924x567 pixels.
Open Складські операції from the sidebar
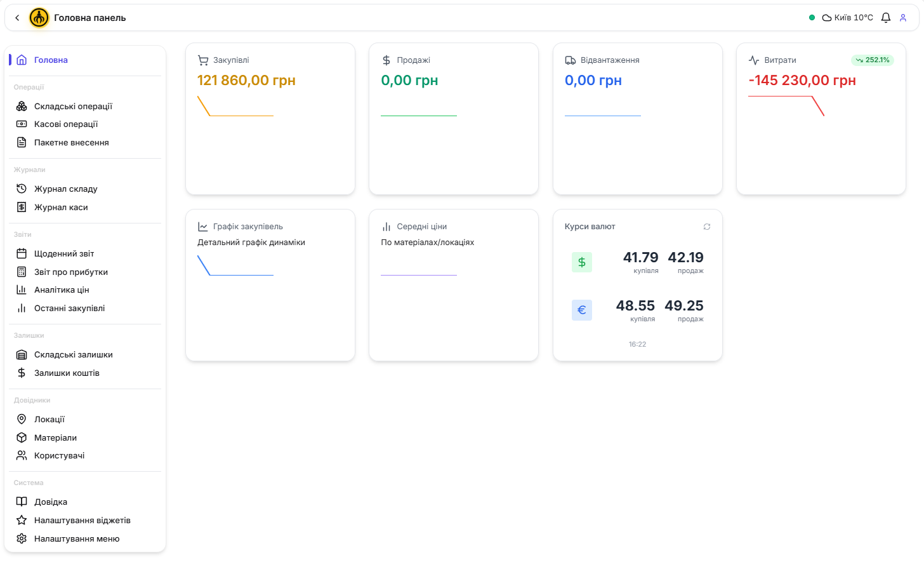[x=73, y=106]
